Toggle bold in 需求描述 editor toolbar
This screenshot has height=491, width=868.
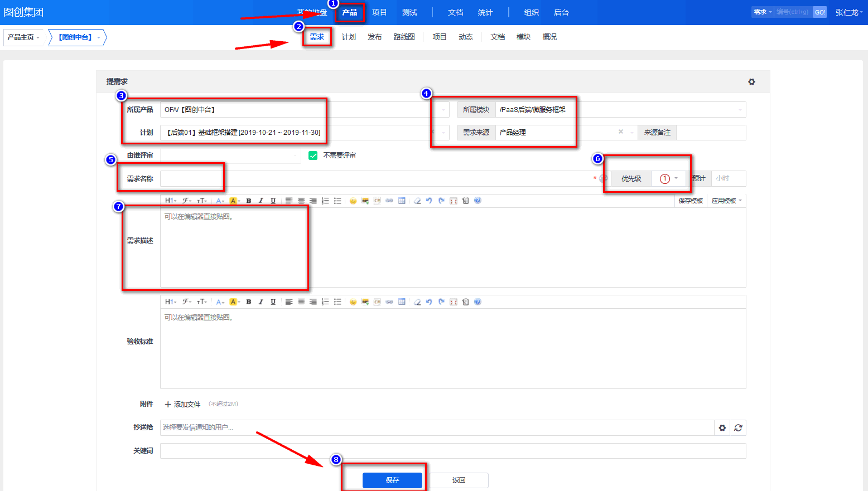[x=249, y=201]
